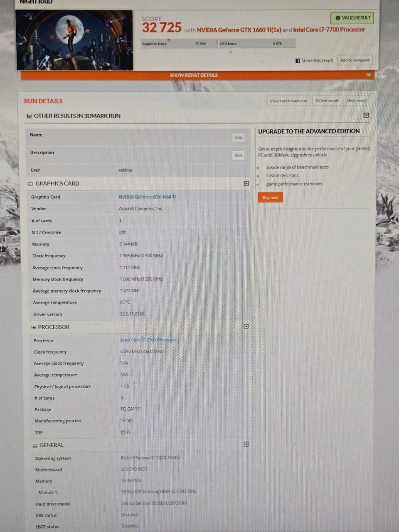Click processor clock 4 092 MHz value

pyautogui.click(x=142, y=352)
